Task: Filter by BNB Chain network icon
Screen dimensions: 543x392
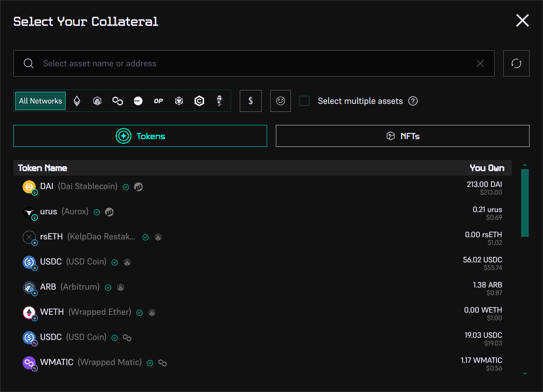Action: pyautogui.click(x=179, y=101)
